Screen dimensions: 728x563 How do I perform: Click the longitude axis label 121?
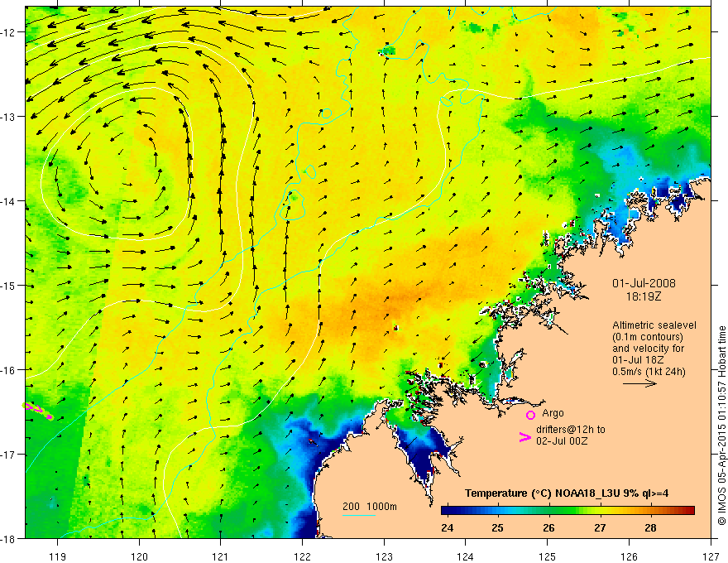(x=221, y=556)
